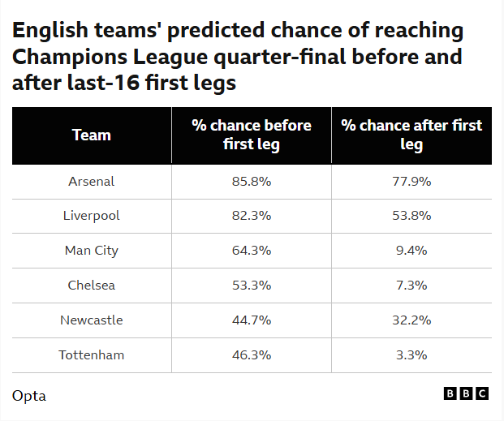Select the Newcastle team cell
Screen dimensions: 504x421
point(92,320)
